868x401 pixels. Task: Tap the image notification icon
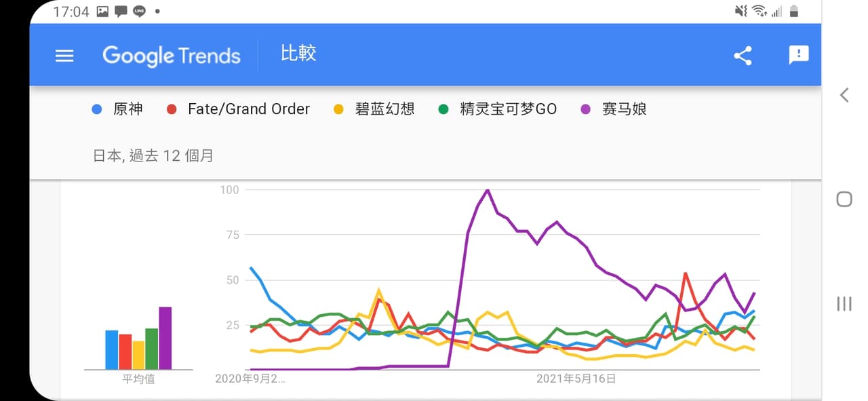[x=103, y=12]
